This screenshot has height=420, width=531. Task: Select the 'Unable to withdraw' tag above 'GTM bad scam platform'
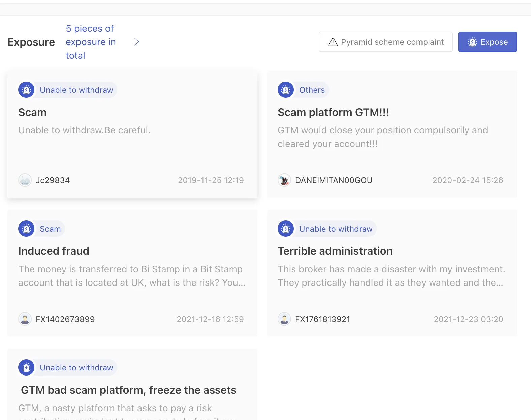click(x=76, y=368)
